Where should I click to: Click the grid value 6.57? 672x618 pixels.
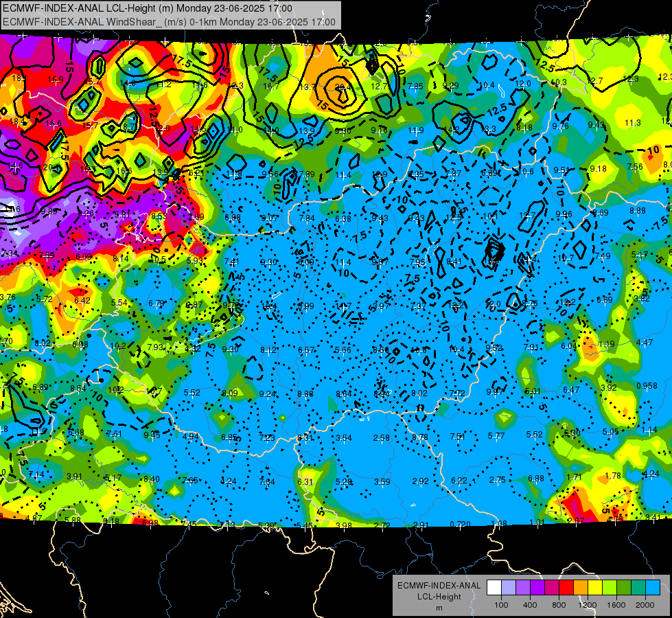point(306,350)
